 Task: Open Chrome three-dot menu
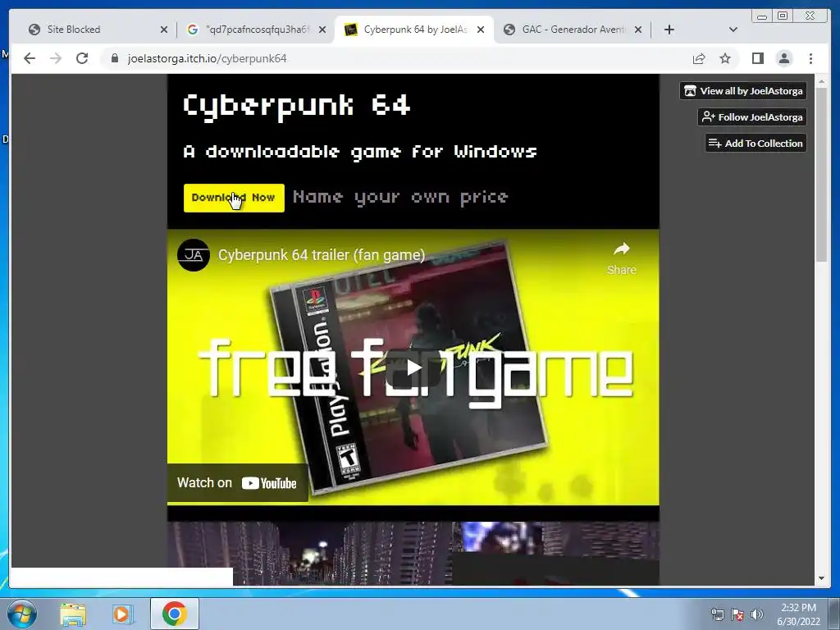810,58
